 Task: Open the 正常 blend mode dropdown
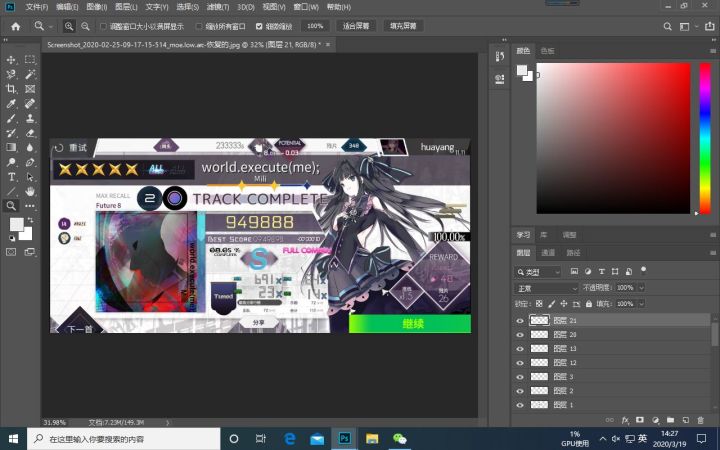coord(546,288)
